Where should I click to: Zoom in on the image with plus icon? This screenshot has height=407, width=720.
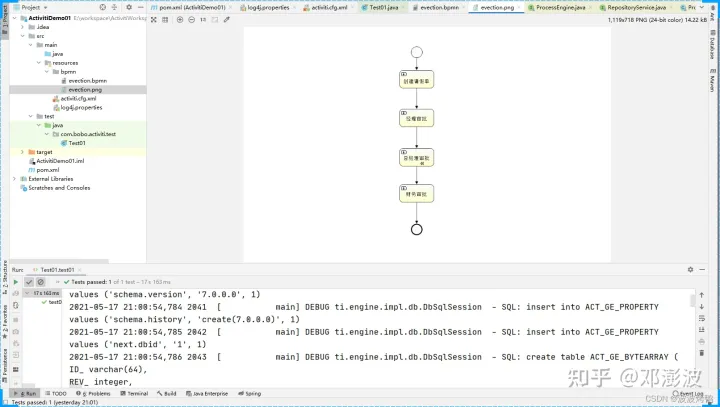point(180,20)
